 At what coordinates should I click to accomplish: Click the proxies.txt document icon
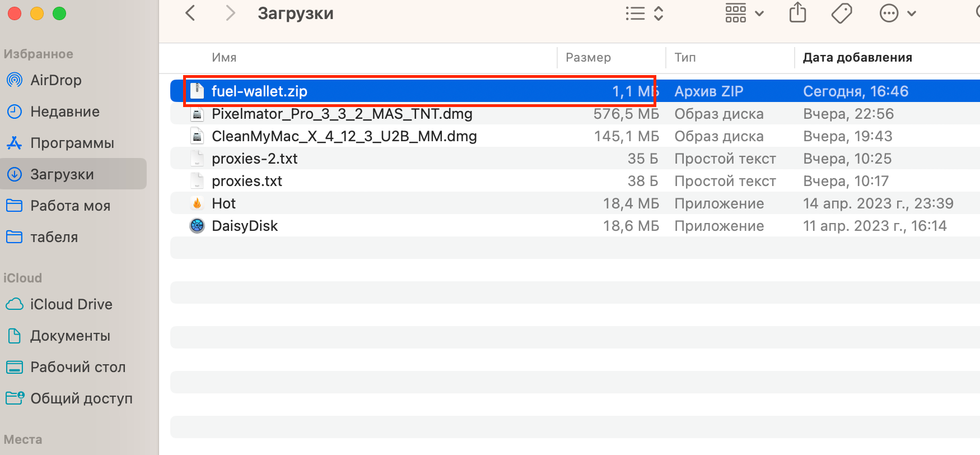point(197,181)
